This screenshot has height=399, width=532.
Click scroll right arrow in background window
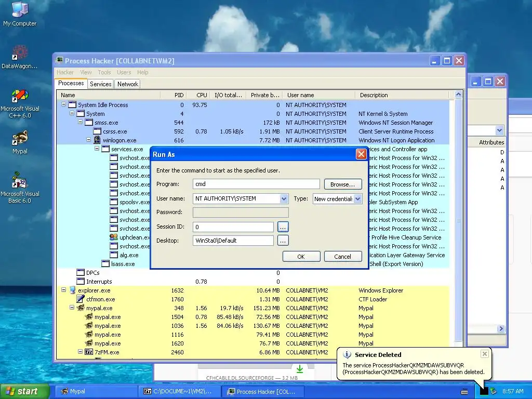coord(500,328)
